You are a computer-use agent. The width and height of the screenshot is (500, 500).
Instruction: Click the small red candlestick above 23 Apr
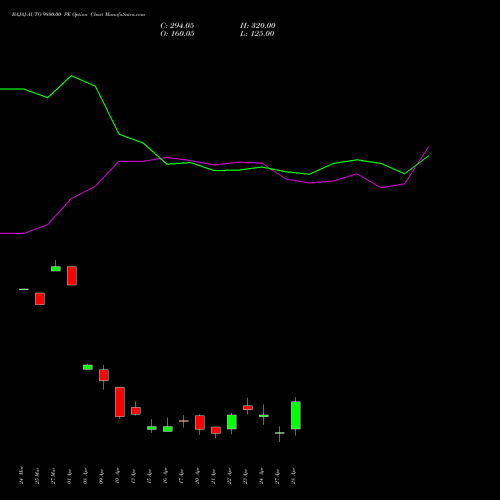pos(248,407)
